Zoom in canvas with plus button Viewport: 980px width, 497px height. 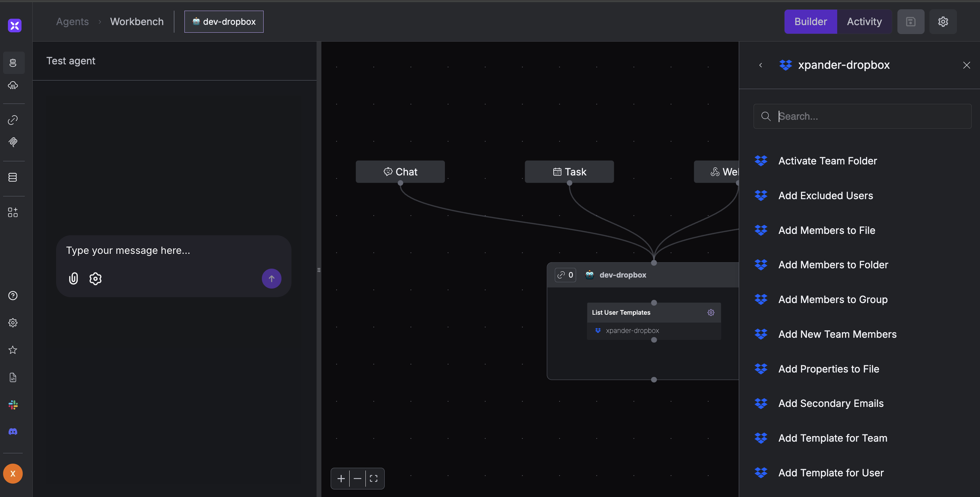[x=341, y=478]
